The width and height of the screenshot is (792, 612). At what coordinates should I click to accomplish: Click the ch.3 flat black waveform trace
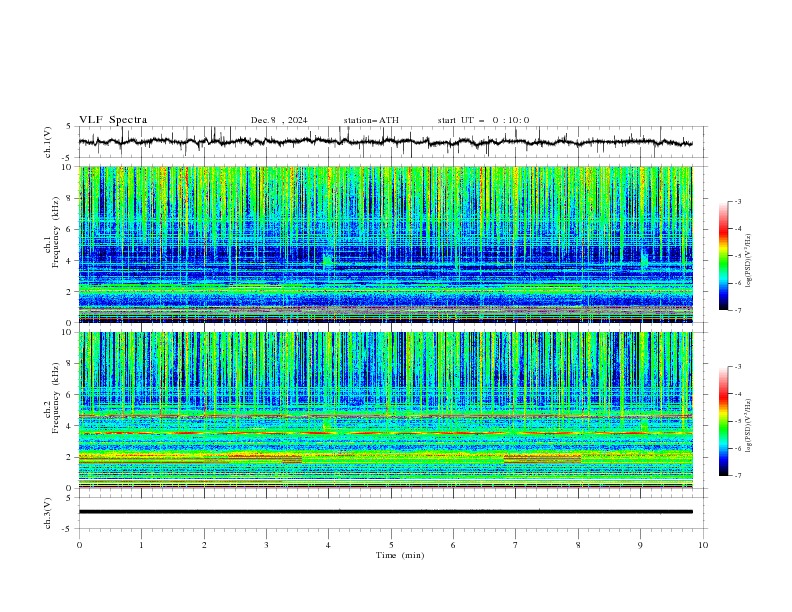(x=385, y=512)
